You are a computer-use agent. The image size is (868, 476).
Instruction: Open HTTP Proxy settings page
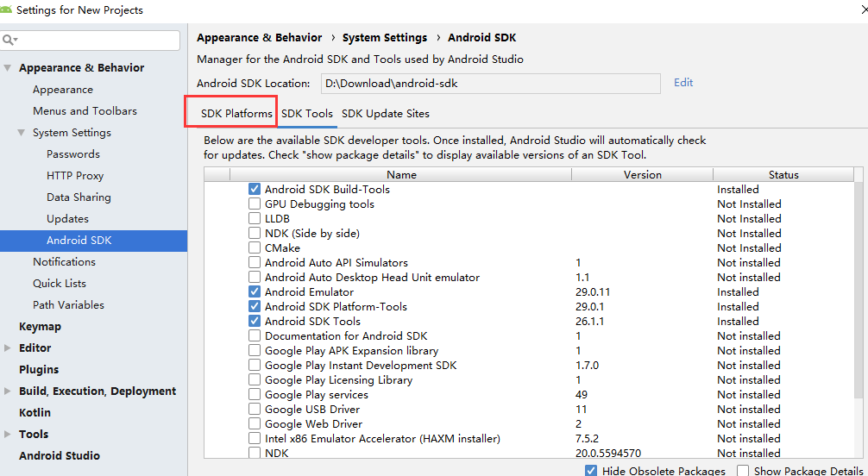(x=75, y=176)
